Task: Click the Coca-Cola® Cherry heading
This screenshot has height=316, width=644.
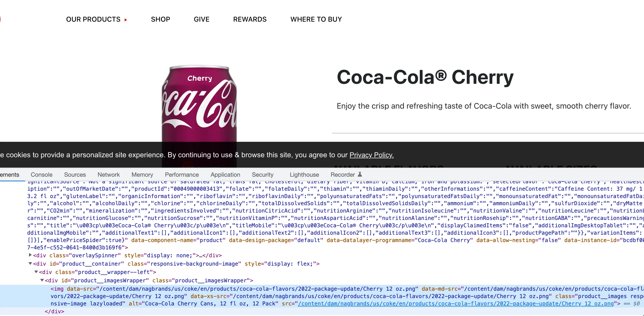Action: click(x=425, y=77)
